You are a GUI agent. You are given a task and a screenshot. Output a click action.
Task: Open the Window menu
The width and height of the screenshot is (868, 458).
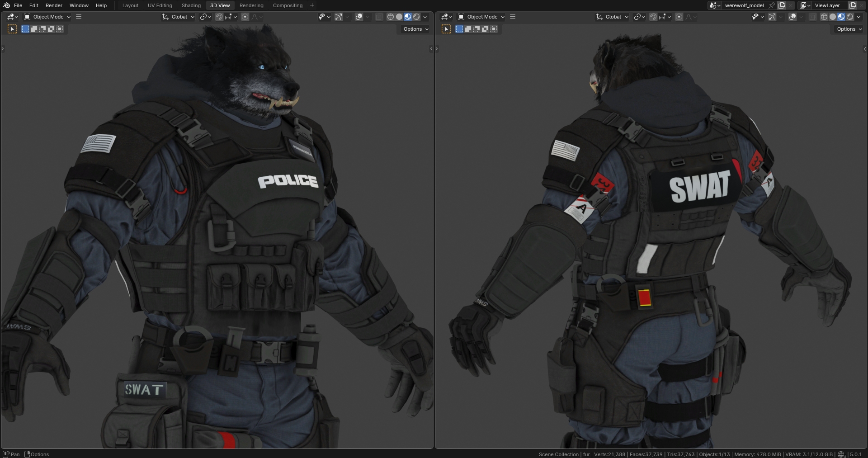(79, 5)
